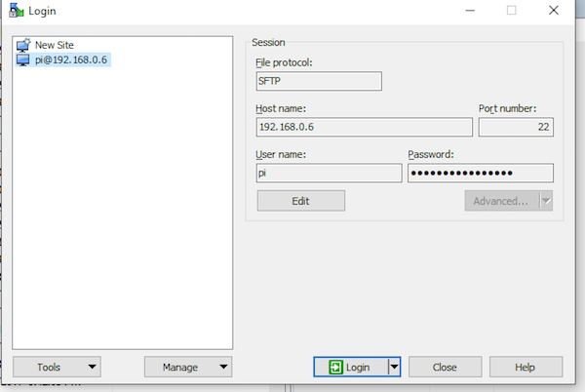Close the Login dialog with the X

554,11
